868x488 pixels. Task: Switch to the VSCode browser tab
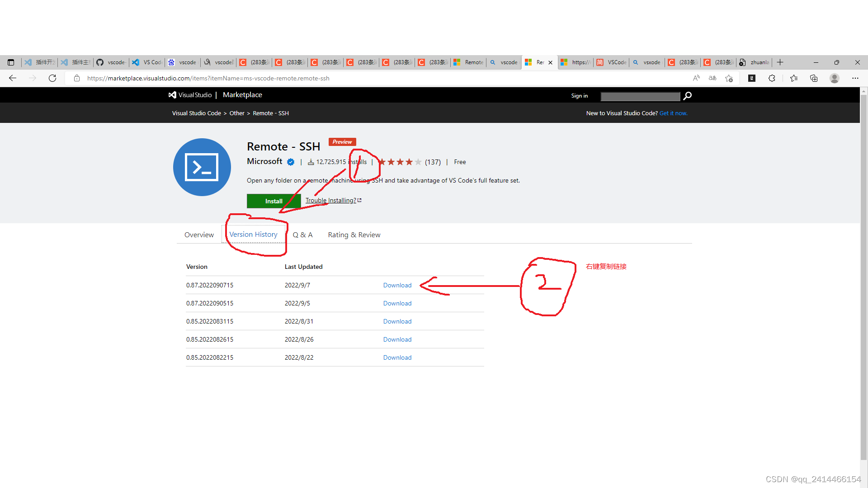[x=612, y=62]
